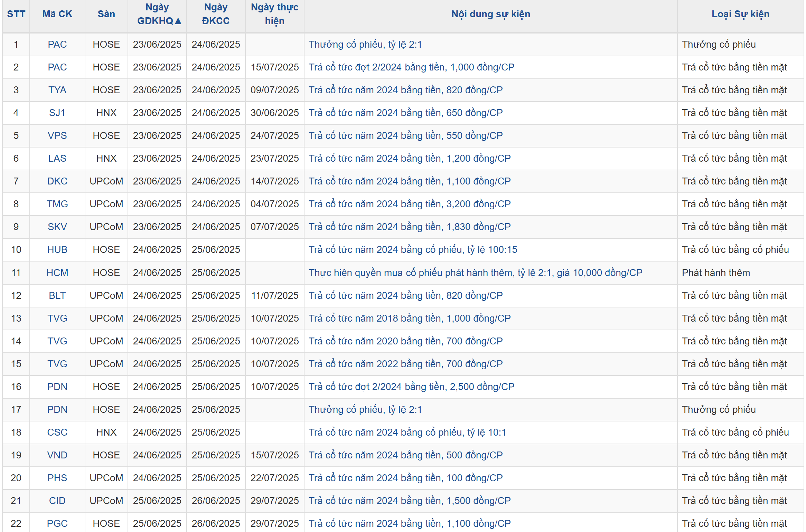806x532 pixels.
Task: Open the HCM stock code link
Action: [57, 273]
